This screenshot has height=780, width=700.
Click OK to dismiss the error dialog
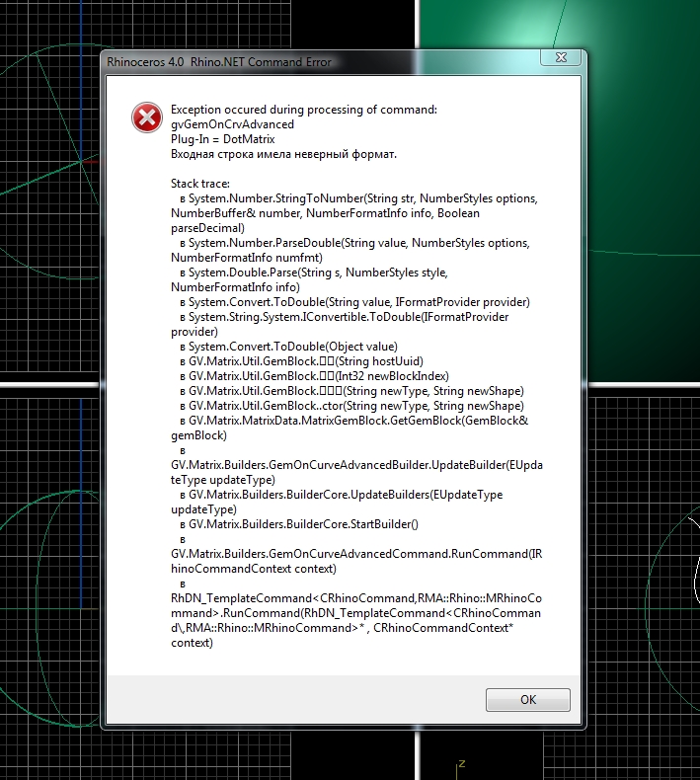coord(528,699)
